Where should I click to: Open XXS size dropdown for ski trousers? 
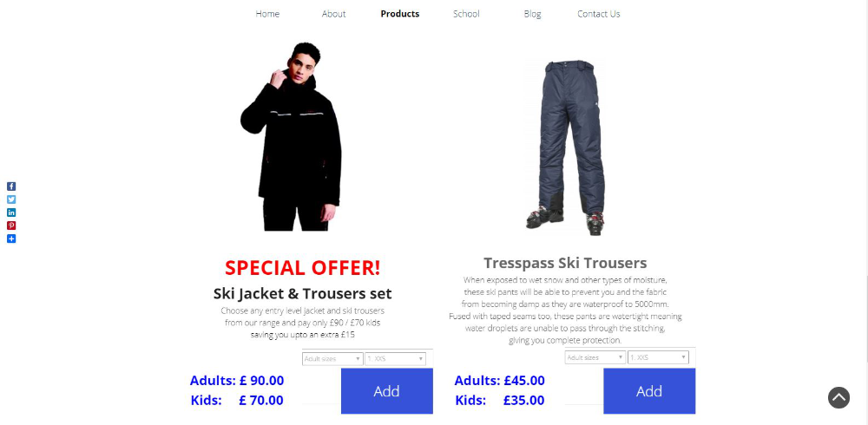658,357
